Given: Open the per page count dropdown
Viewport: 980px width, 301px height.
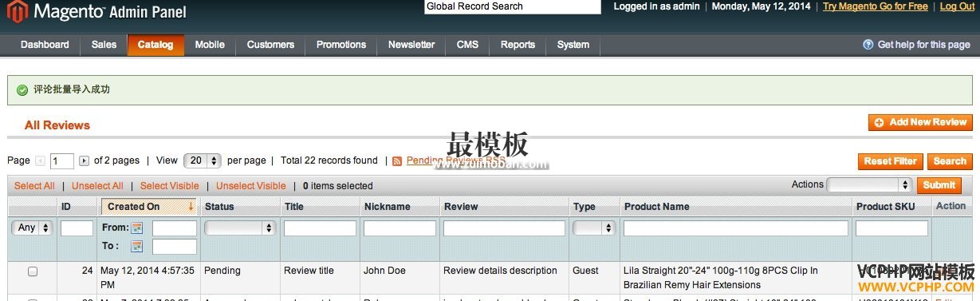Looking at the screenshot, I should click(202, 160).
